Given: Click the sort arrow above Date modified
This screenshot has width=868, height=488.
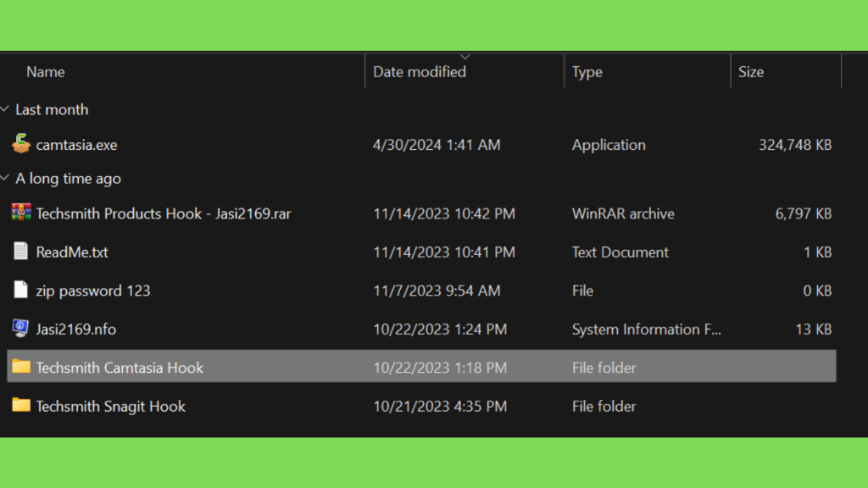Looking at the screenshot, I should tap(465, 57).
